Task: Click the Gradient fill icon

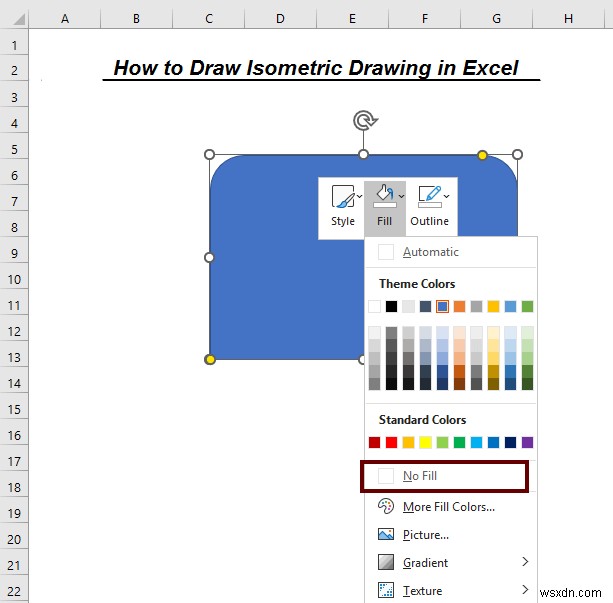Action: (x=386, y=562)
